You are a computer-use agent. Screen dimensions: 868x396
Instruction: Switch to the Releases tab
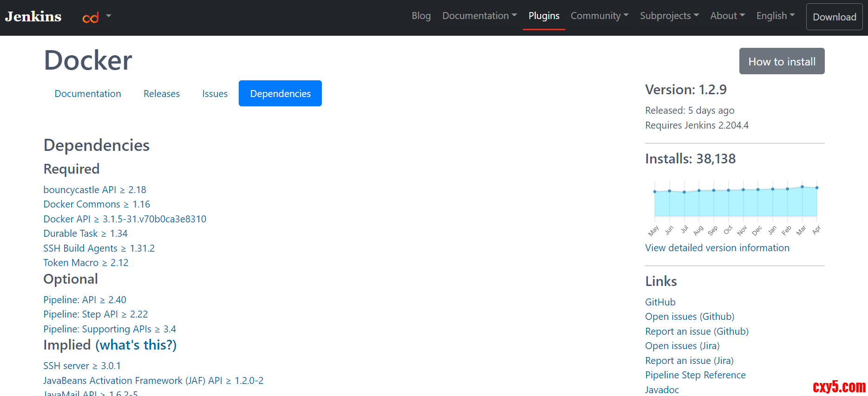coord(161,94)
